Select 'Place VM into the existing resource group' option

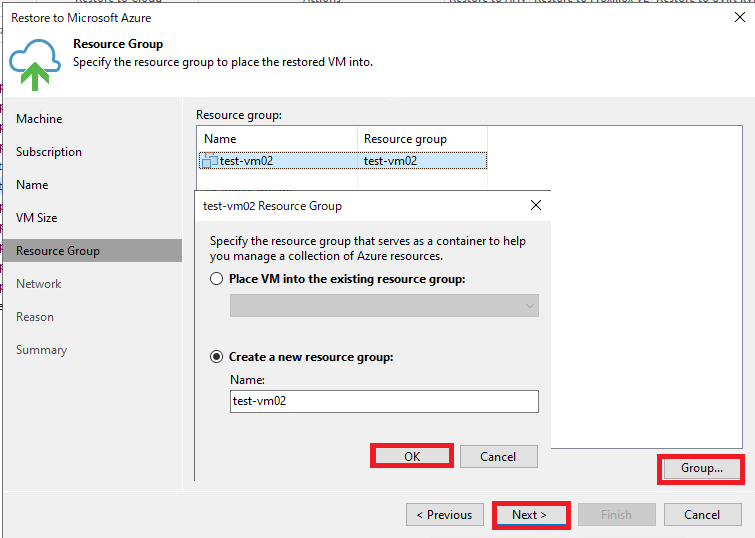tap(217, 279)
